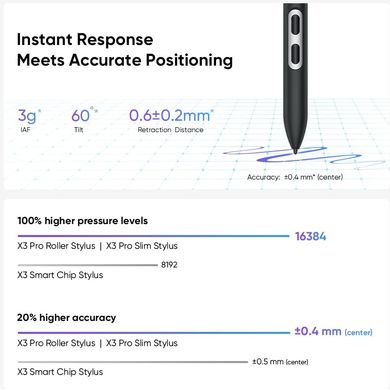The image size is (390, 390).
Task: Click the 20% higher accuracy heading
Action: pos(66,317)
